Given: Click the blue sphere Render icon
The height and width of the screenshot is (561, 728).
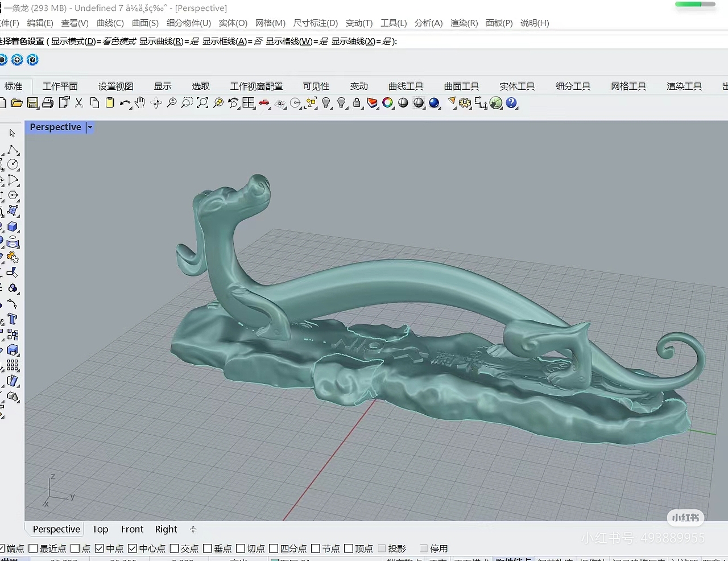Looking at the screenshot, I should click(x=435, y=103).
